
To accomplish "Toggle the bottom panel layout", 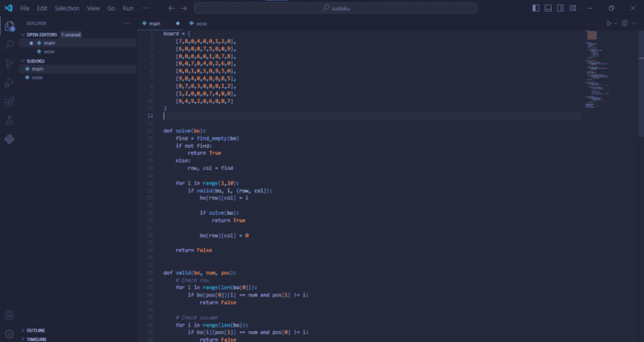I will [x=548, y=8].
